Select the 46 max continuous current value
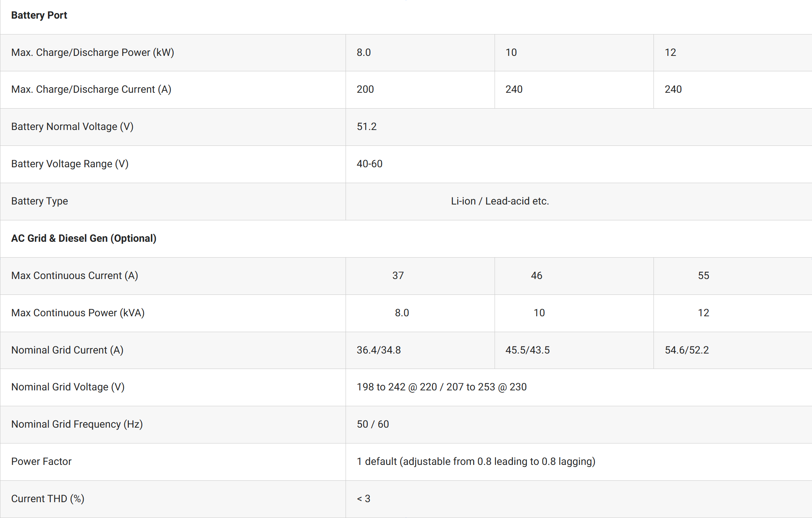812x518 pixels. 537,276
